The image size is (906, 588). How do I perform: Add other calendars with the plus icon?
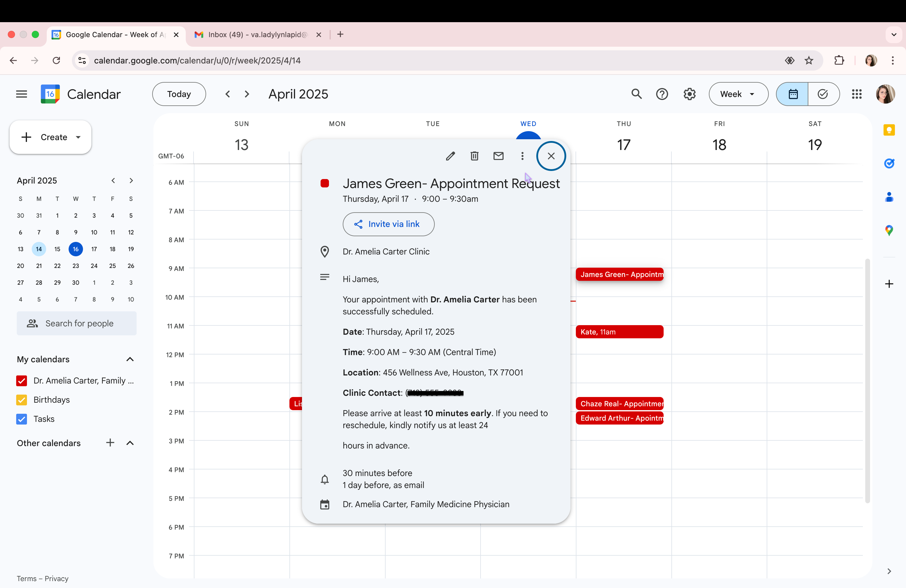(110, 443)
